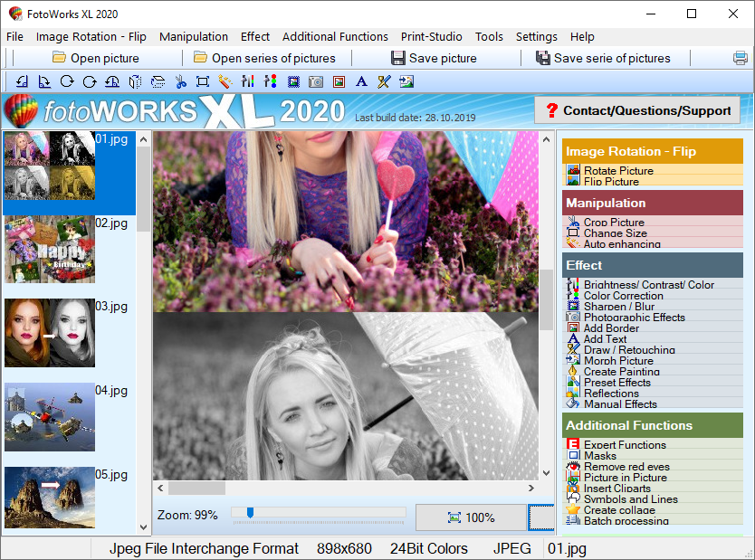Click image viewer vertical scroll down arrow
The image size is (755, 560).
(546, 473)
